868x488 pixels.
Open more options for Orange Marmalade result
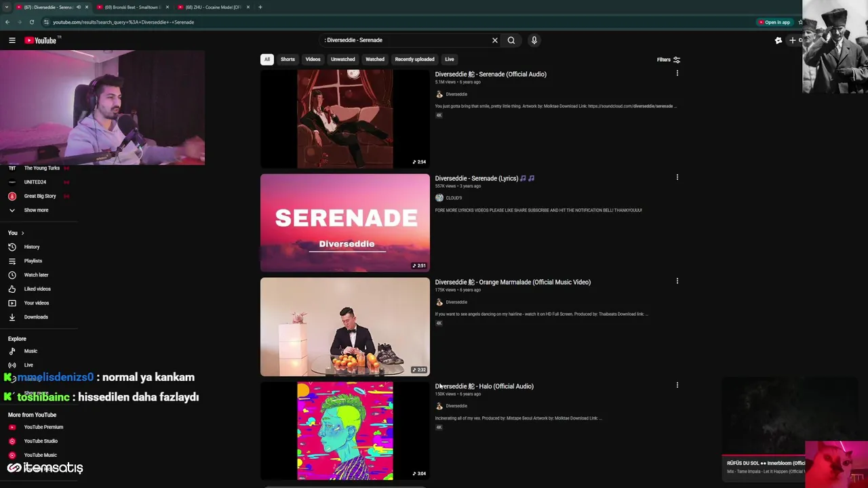(x=677, y=281)
